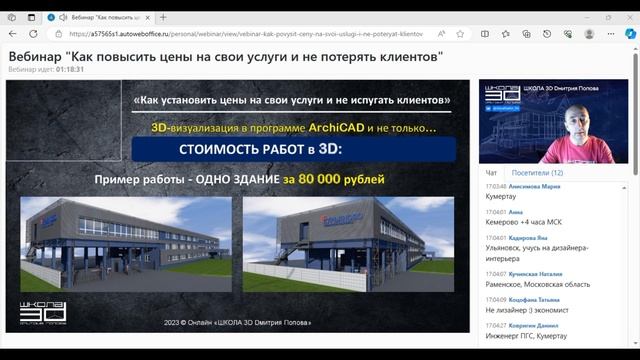Click chat author Коцофана Татьяна
The height and width of the screenshot is (360, 640).
(x=534, y=300)
